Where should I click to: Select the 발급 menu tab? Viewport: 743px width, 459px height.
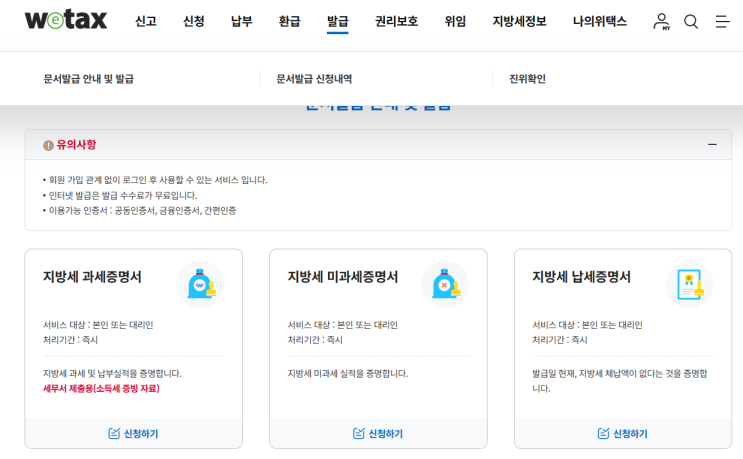pos(338,21)
